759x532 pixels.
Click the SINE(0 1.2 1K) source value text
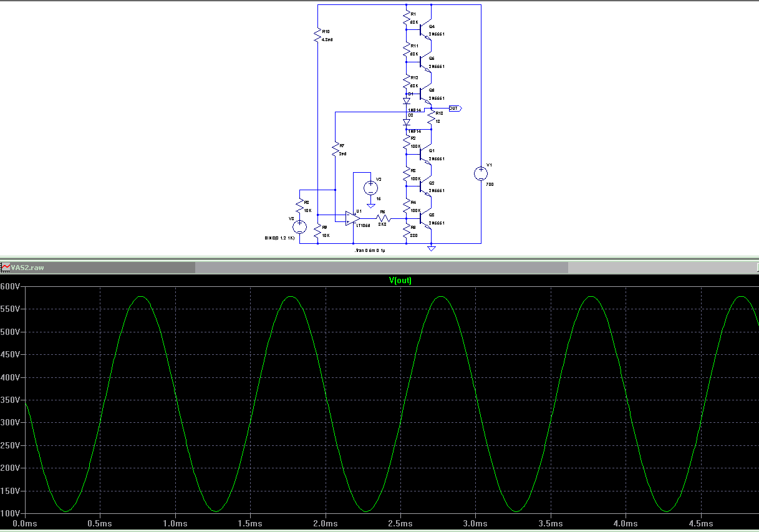pyautogui.click(x=280, y=238)
